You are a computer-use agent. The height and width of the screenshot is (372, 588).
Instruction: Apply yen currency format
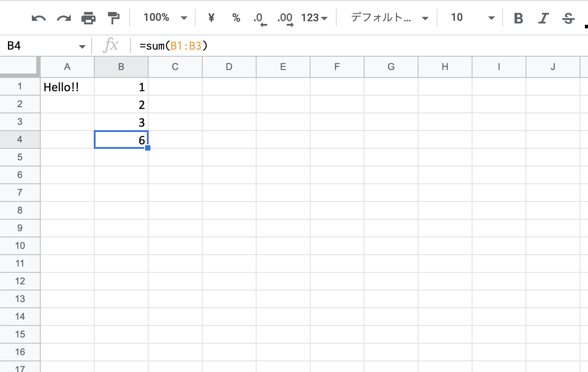tap(211, 18)
